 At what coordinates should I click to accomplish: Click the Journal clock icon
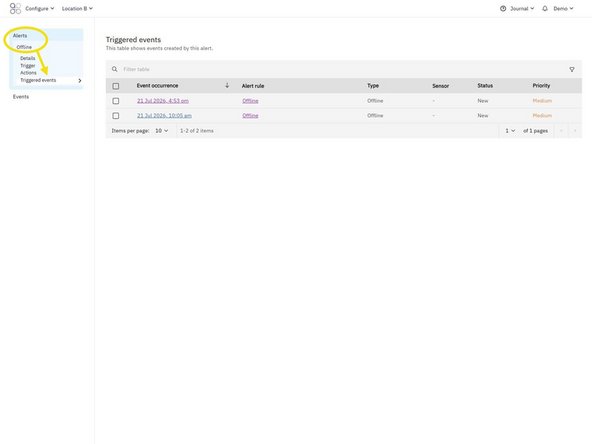click(503, 8)
